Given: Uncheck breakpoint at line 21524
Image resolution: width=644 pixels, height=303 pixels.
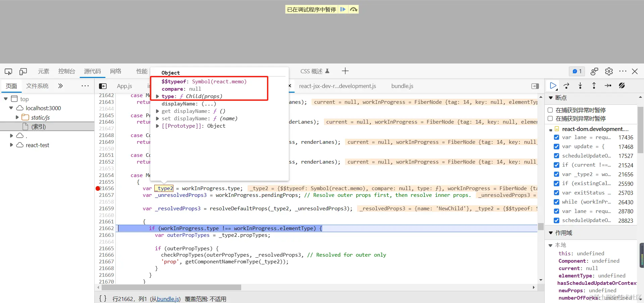Looking at the screenshot, I should (x=556, y=165).
